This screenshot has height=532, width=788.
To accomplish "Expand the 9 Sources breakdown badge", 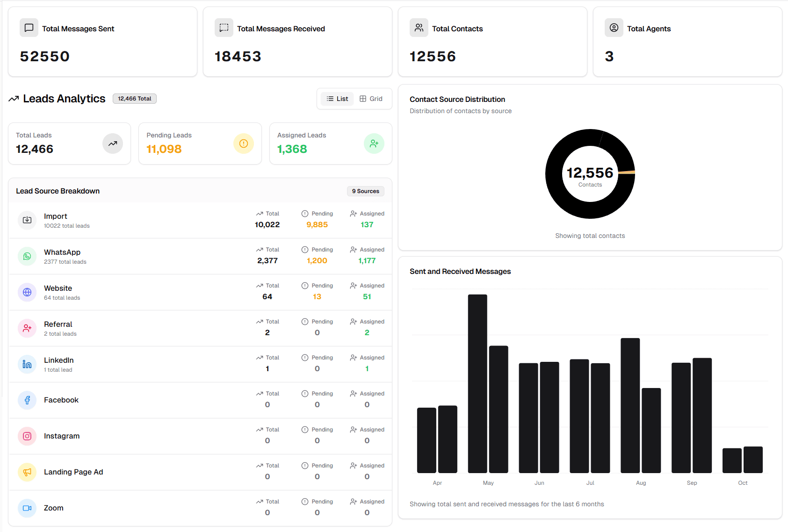I will pyautogui.click(x=365, y=191).
